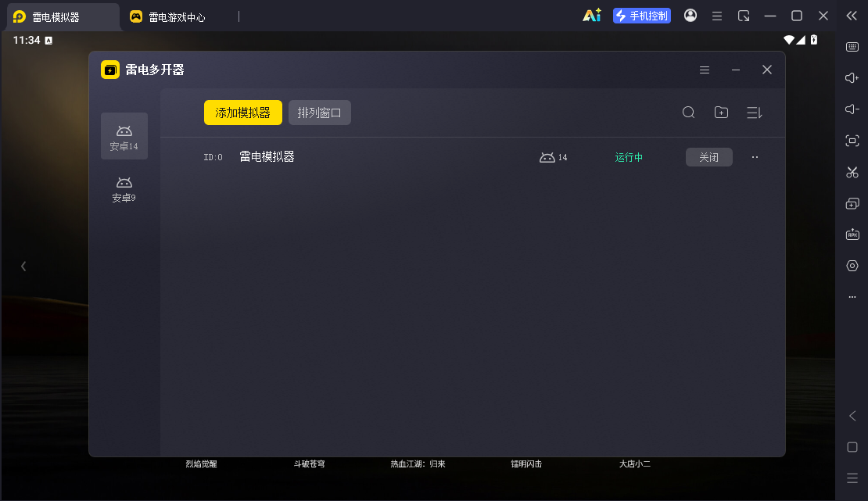Tap the Android home square button
Screen dimensions: 868x501
852,447
